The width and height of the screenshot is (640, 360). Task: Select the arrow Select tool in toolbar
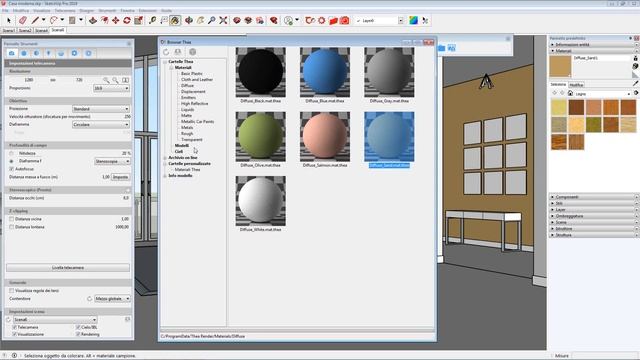[x=9, y=20]
